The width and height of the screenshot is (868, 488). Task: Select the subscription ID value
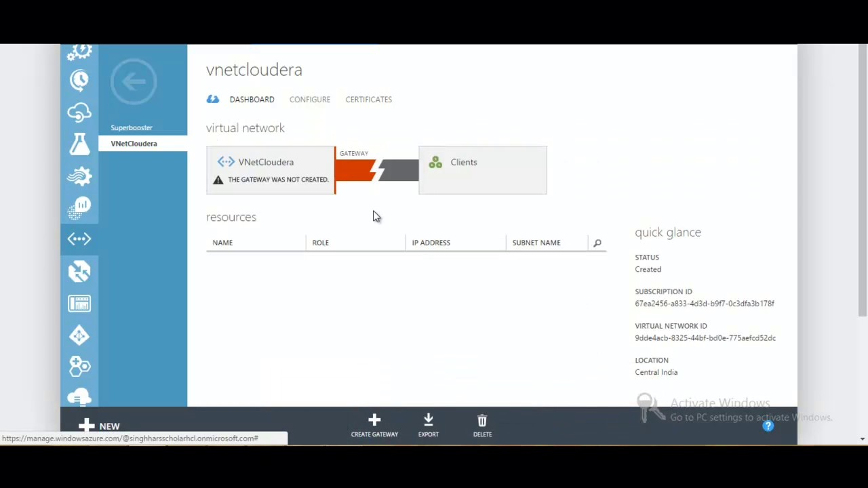click(705, 304)
